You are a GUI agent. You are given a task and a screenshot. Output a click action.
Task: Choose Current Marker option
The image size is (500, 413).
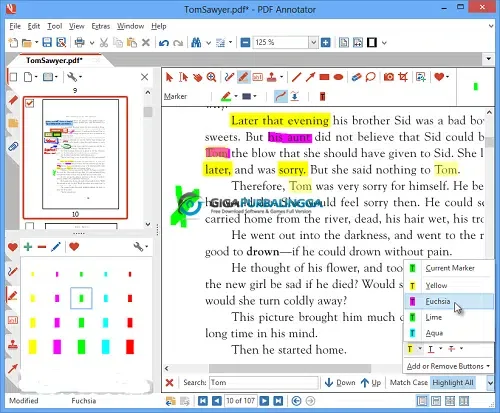pyautogui.click(x=449, y=268)
